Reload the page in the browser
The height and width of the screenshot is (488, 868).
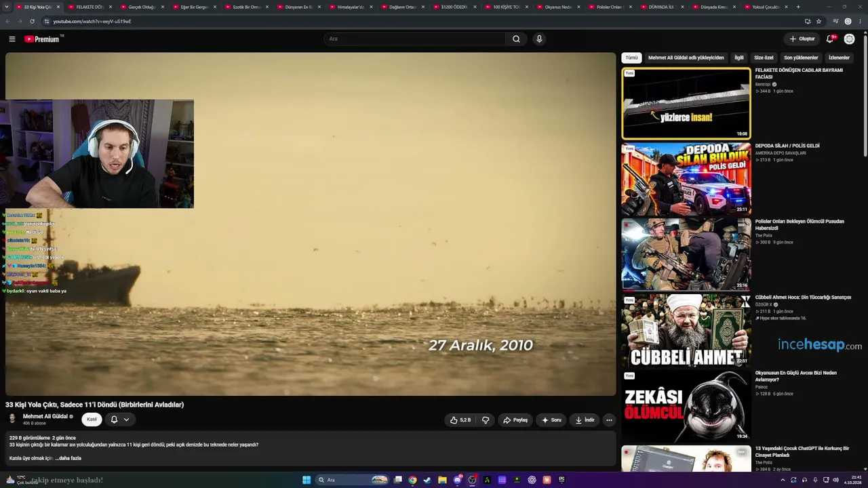(32, 21)
